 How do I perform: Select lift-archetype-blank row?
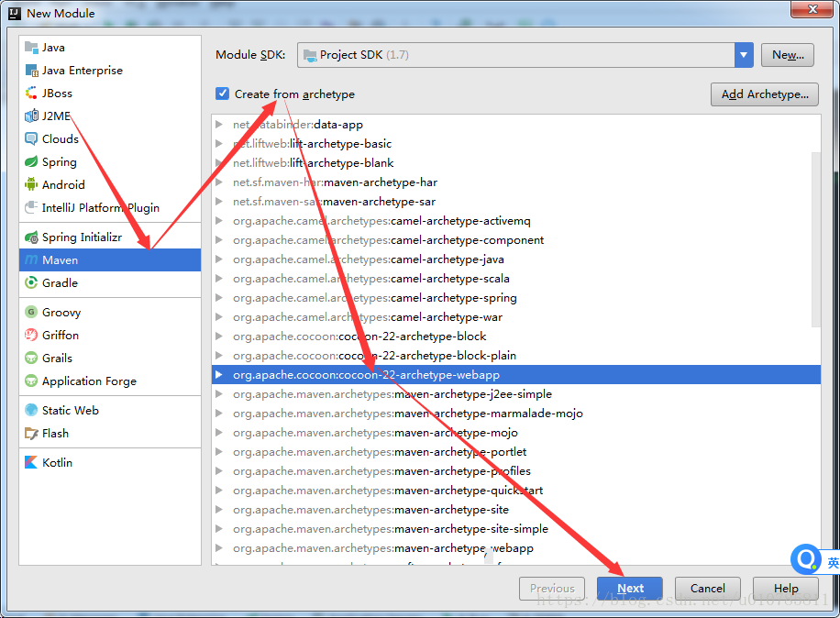click(x=516, y=163)
